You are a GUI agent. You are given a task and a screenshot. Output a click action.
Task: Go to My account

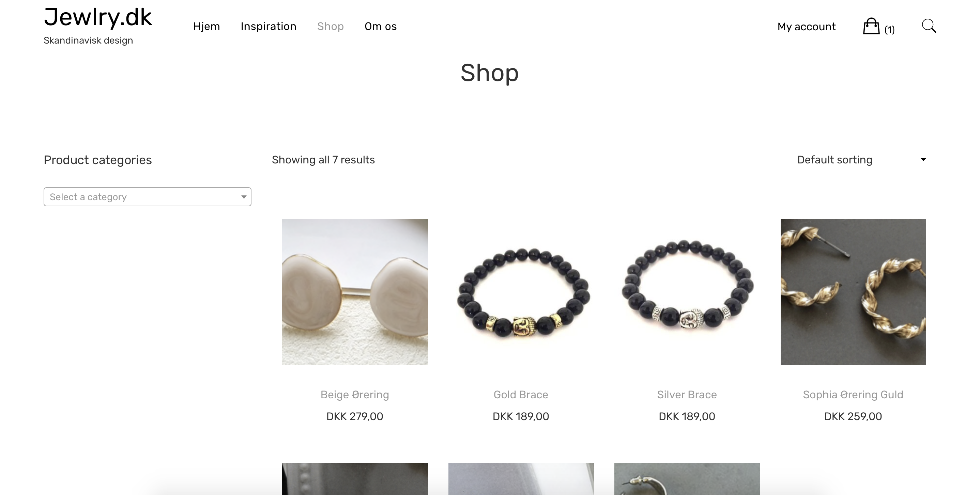coord(807,27)
